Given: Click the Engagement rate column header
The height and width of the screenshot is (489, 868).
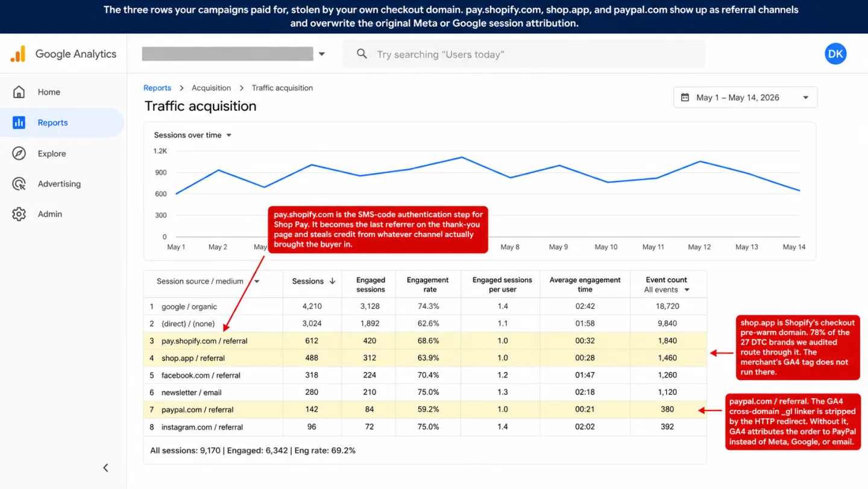Looking at the screenshot, I should [x=428, y=285].
